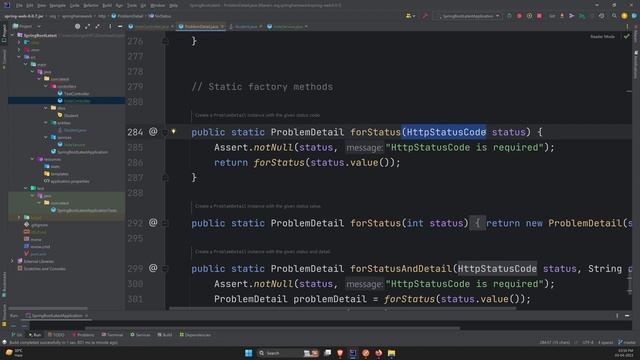Select the SpringBootLatestApplication run tab

tap(57, 316)
